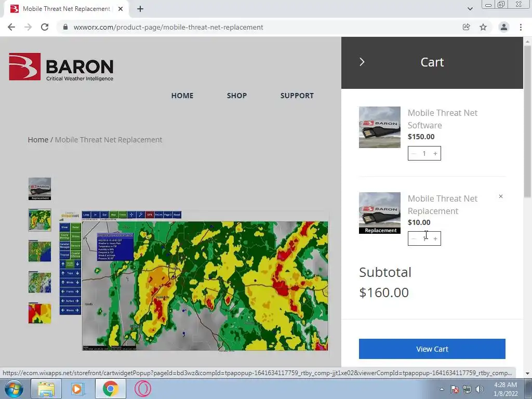Reload the current page

coord(45,27)
